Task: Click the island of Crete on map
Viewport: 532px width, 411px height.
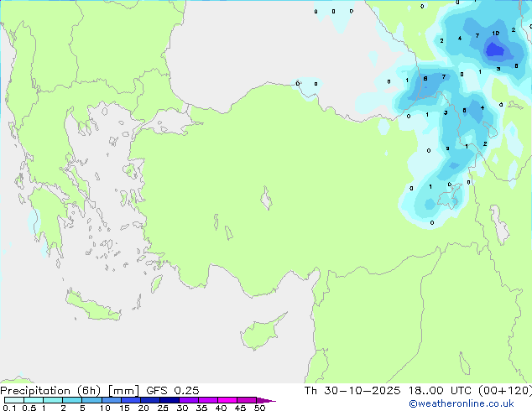Action: point(93,307)
